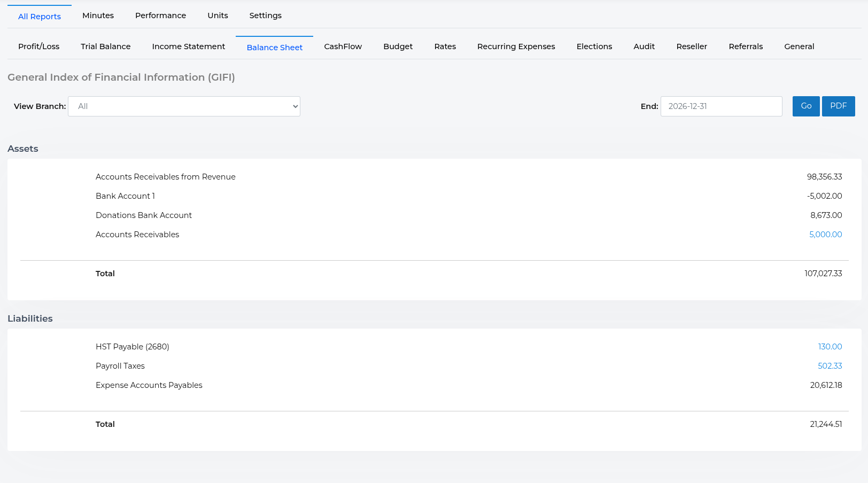View the Income Statement tab
Image resolution: width=868 pixels, height=483 pixels.
click(x=188, y=46)
